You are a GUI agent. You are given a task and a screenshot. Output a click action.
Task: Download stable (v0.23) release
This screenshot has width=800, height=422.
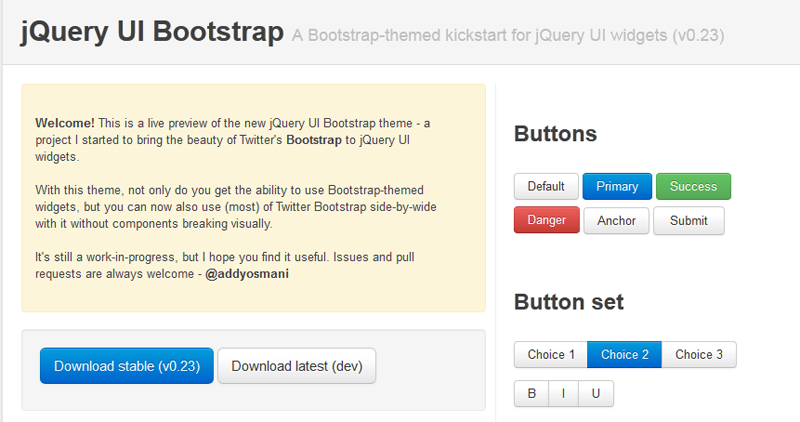[x=127, y=366]
